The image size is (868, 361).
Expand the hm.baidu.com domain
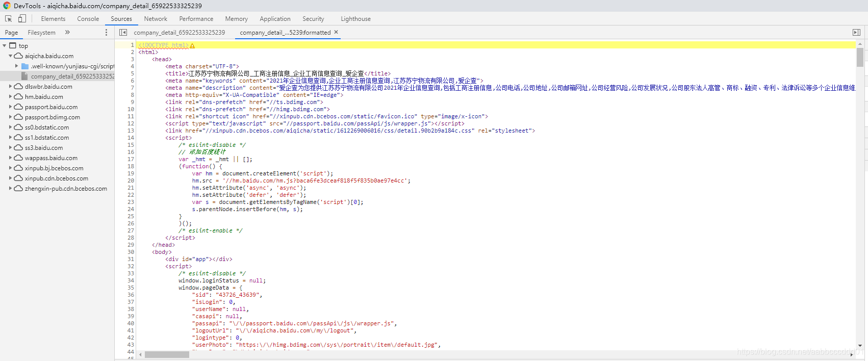(x=10, y=96)
